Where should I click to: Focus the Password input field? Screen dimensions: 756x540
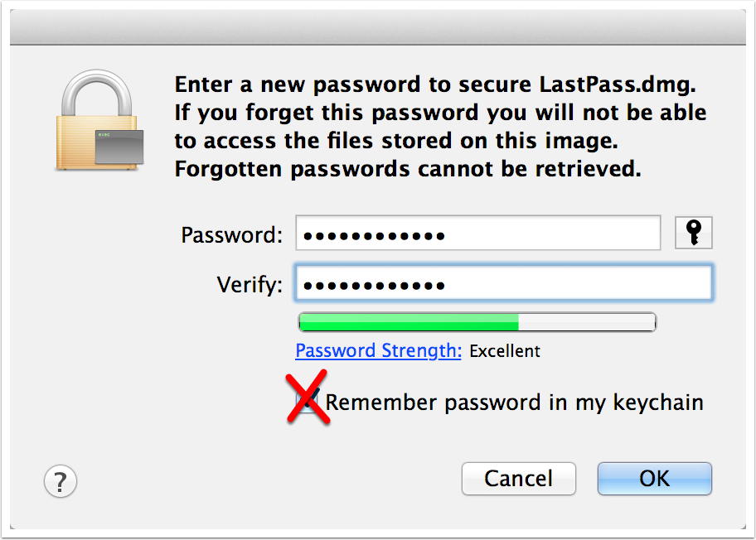pyautogui.click(x=478, y=233)
